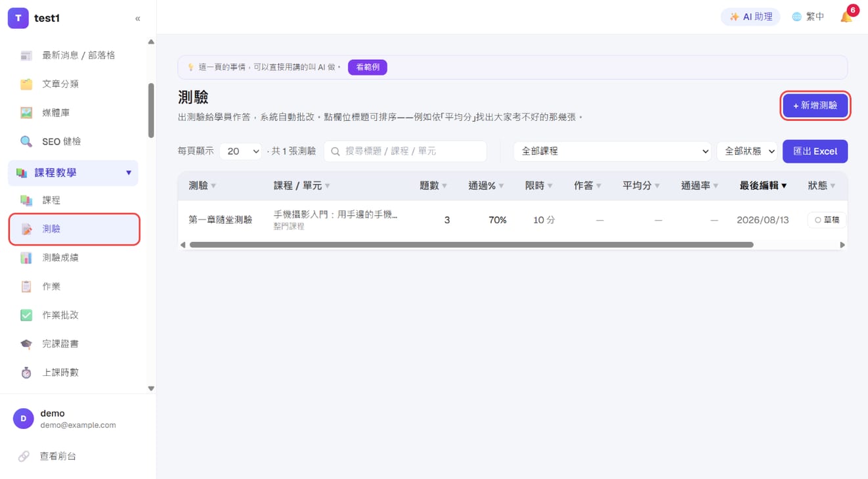Open the AI 助理 button
Screen dimensions: 868x479
750,17
